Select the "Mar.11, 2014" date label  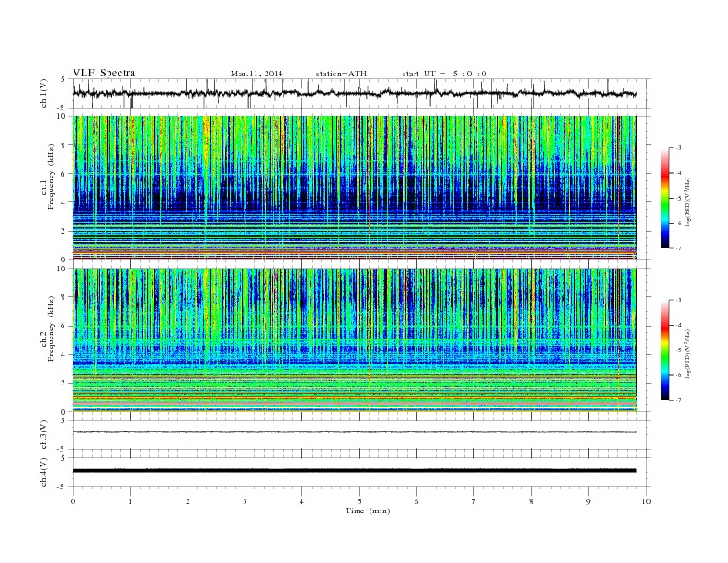(x=256, y=74)
